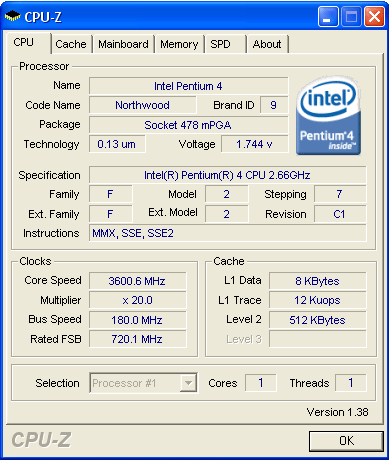
Task: Click the CPU-Z logo at bottom left
Action: tap(41, 440)
